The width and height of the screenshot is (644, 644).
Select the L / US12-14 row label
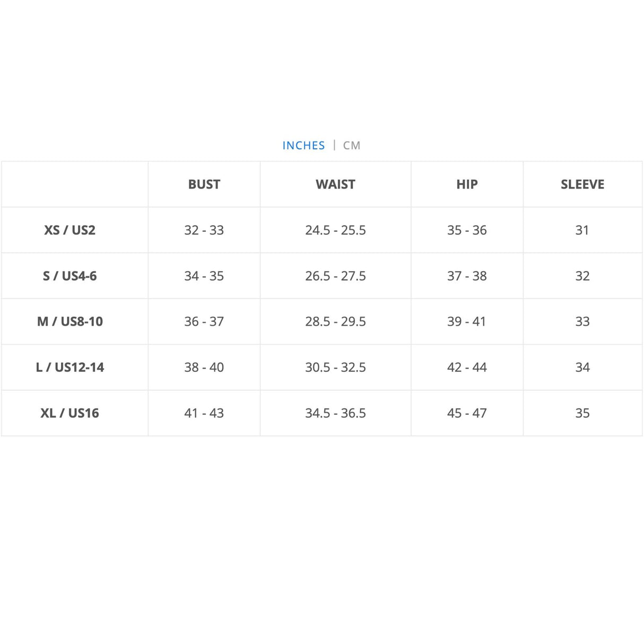pos(70,367)
